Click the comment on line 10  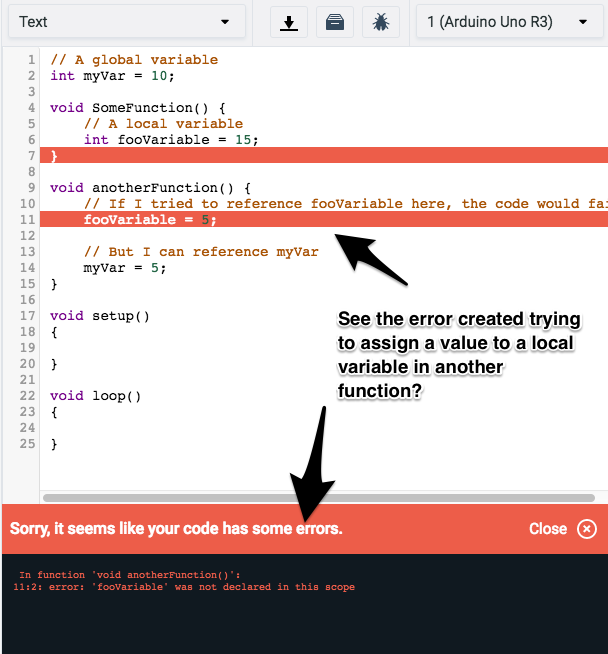[x=345, y=204]
